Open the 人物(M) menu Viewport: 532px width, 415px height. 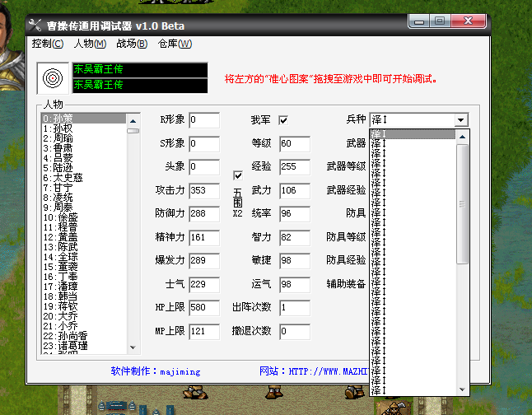(x=90, y=44)
